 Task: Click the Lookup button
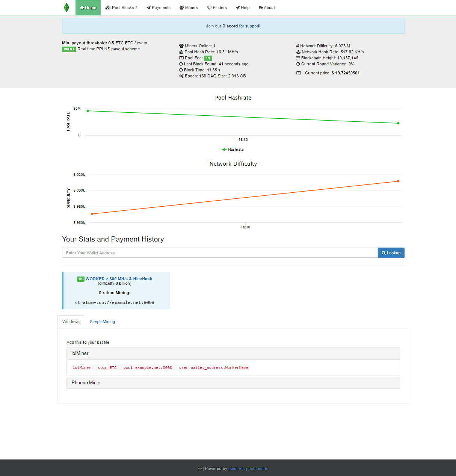point(391,252)
